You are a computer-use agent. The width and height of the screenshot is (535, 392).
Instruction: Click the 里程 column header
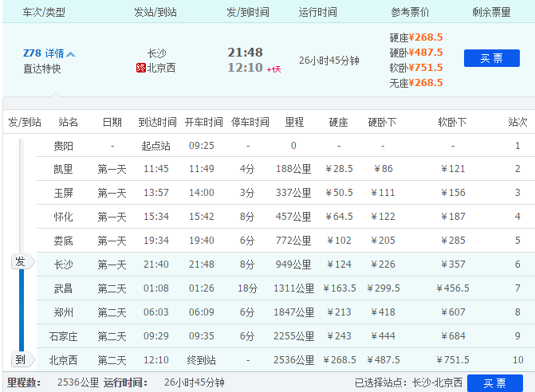(294, 122)
